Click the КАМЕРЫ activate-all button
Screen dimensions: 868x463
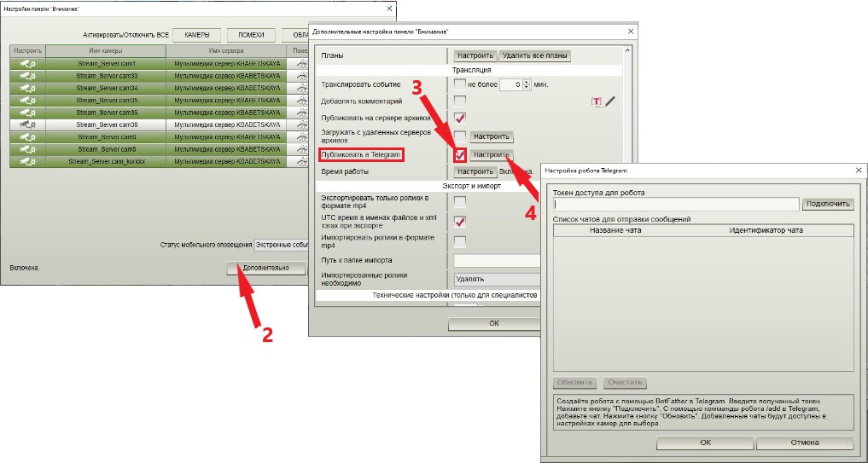coord(196,35)
